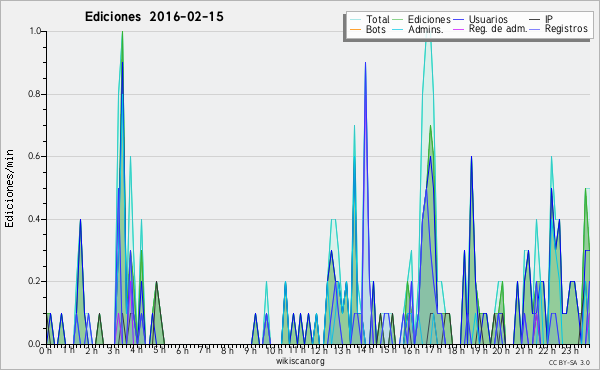Click the 'Reg. de adm.' legend entry
600x370 pixels.
point(498,29)
